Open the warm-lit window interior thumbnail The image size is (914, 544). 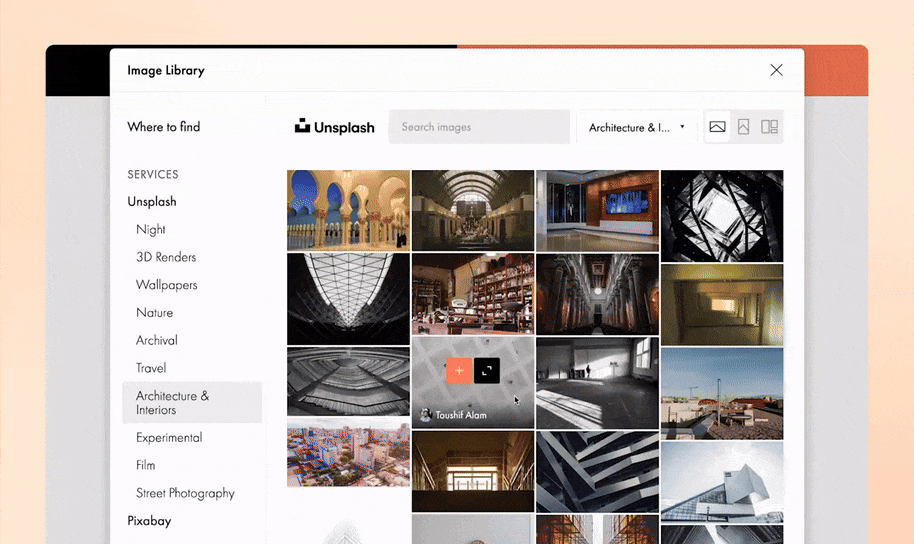click(x=473, y=471)
